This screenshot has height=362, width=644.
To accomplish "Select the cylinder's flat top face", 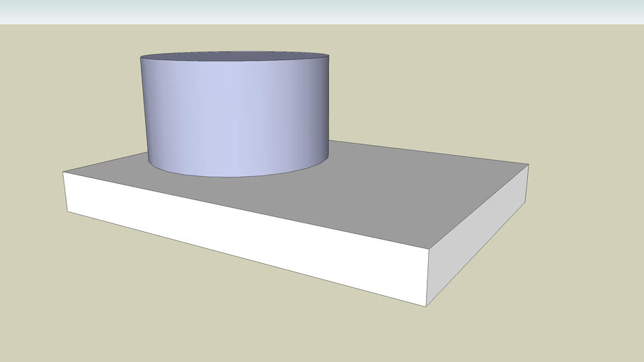I will point(234,57).
